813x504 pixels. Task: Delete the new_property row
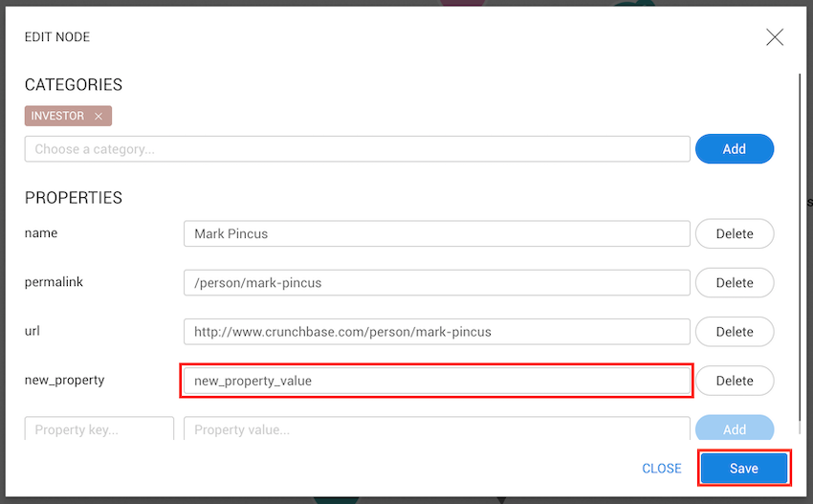[x=734, y=381]
